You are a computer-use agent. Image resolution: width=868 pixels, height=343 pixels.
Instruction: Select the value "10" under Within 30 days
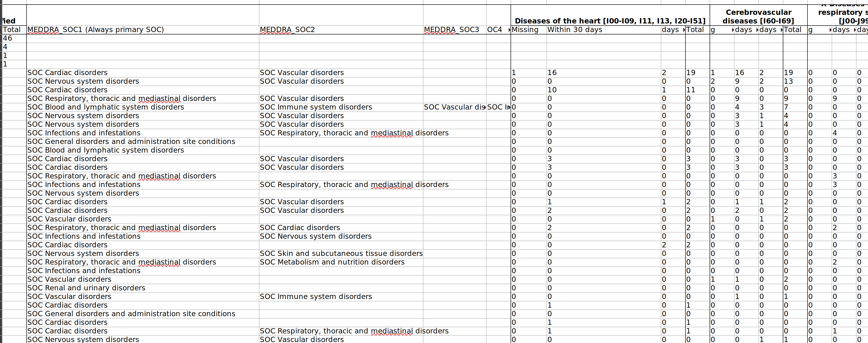603,90
